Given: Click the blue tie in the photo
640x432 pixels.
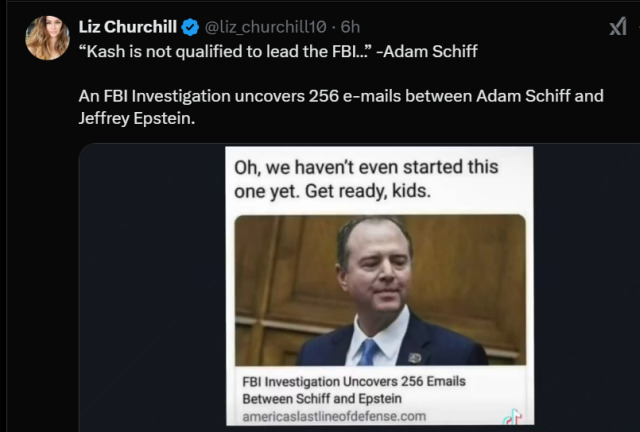Looking at the screenshot, I should [x=369, y=351].
